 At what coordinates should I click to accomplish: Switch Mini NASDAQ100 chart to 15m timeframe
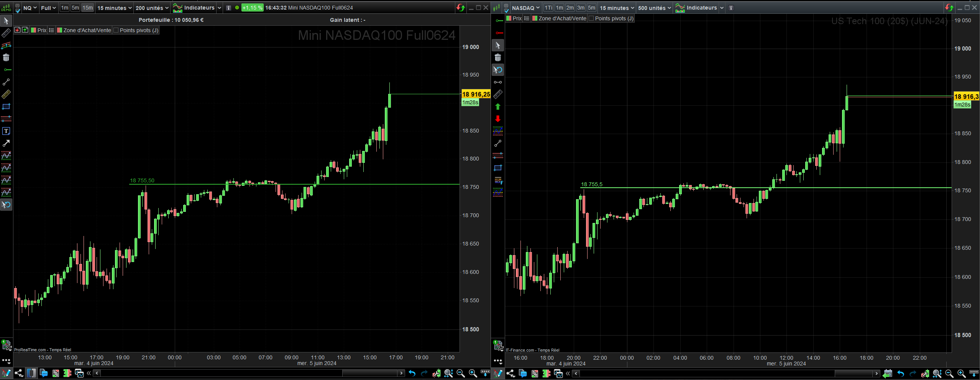tap(87, 8)
